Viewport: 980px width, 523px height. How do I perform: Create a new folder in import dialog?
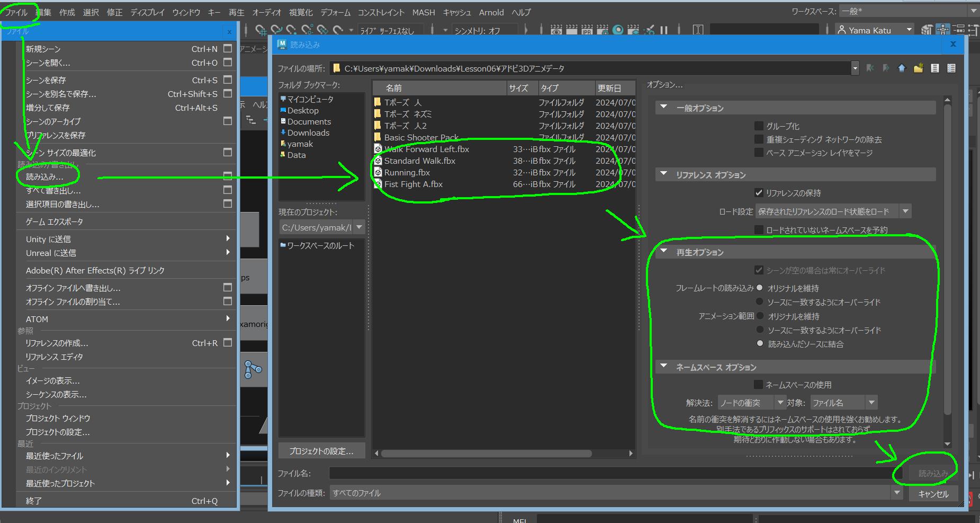click(x=919, y=68)
